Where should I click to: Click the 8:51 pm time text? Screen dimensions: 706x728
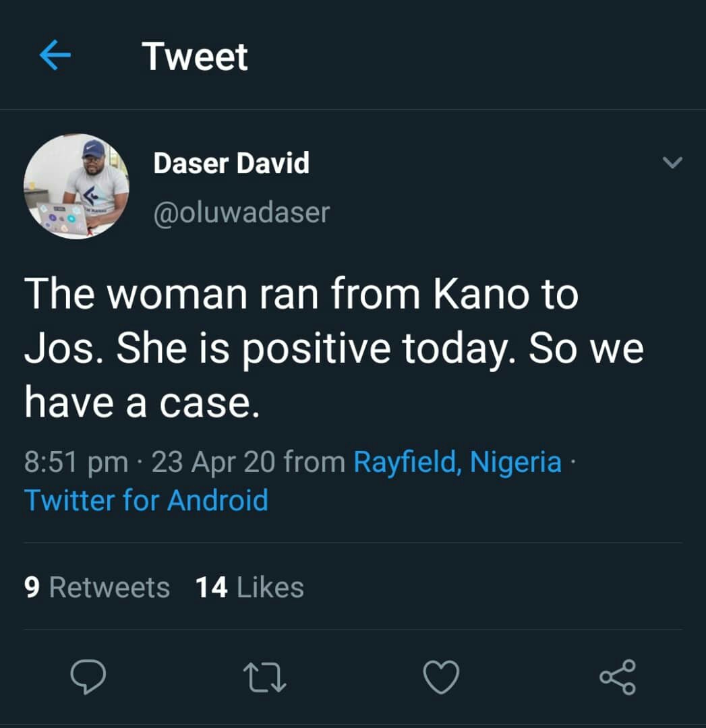76,462
